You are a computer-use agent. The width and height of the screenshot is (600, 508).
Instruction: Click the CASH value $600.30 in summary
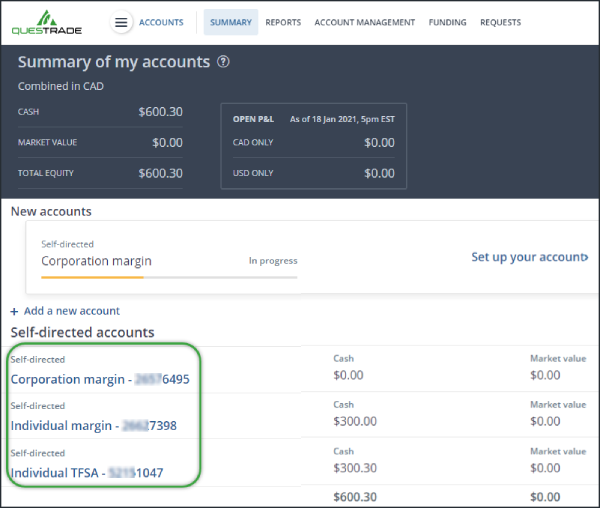click(x=161, y=112)
